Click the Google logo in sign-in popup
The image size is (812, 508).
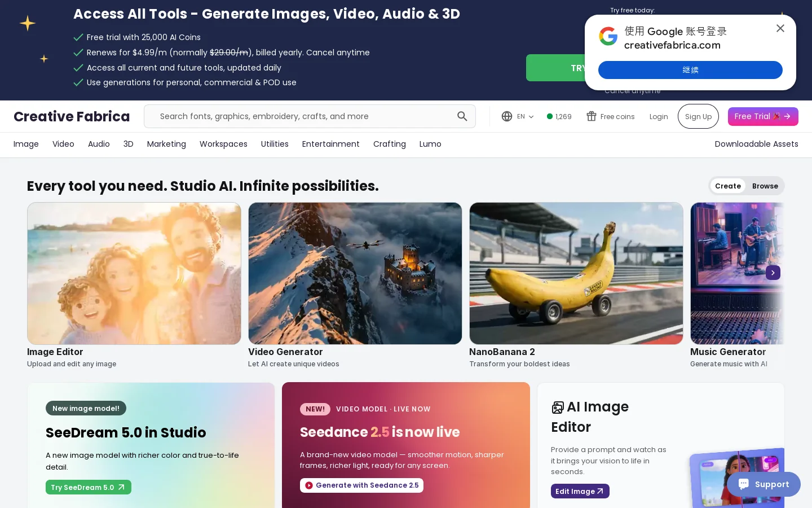pyautogui.click(x=608, y=36)
